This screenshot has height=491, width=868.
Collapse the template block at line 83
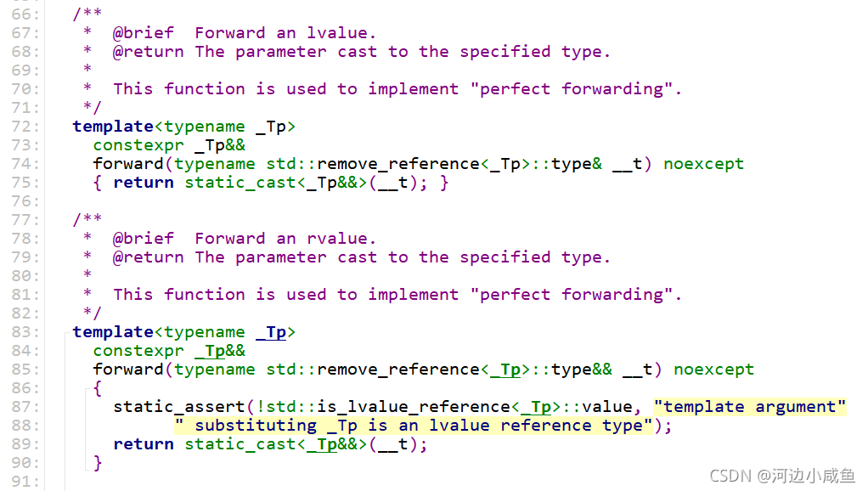pyautogui.click(x=65, y=333)
